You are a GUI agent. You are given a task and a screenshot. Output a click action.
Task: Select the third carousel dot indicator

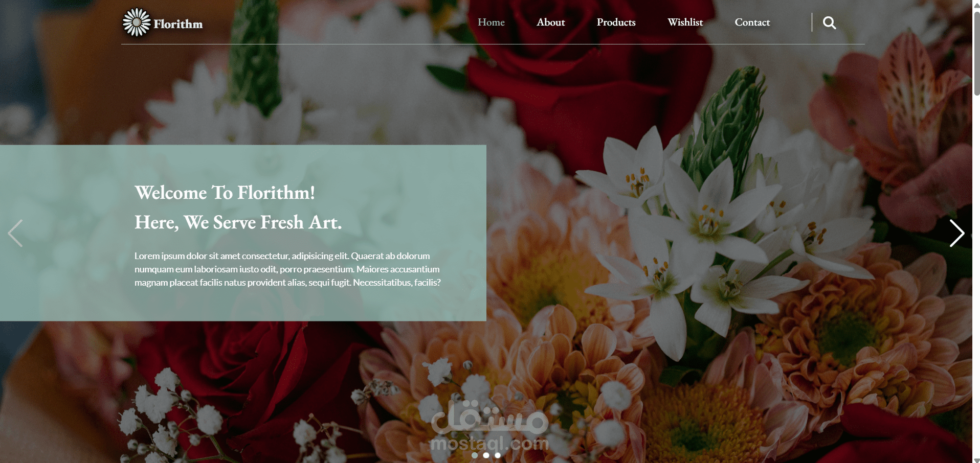point(498,455)
